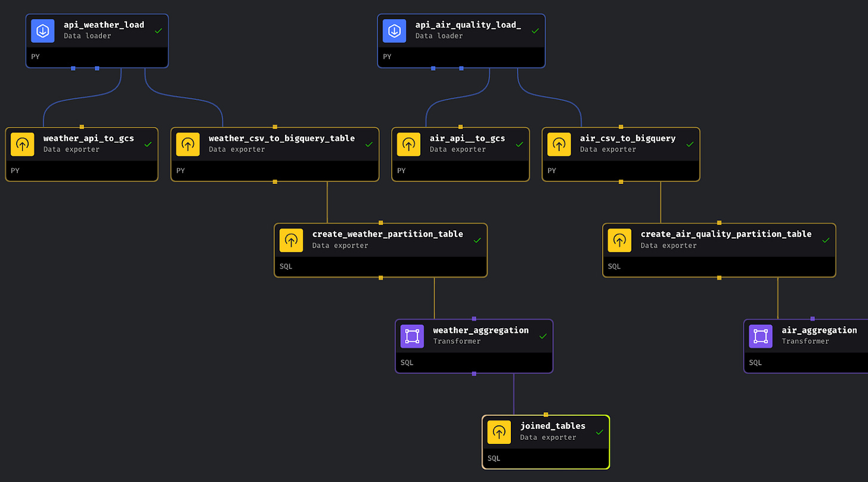The width and height of the screenshot is (868, 482).
Task: Click bottom output port of weather_csv_to_bigquery_table
Action: tap(275, 181)
